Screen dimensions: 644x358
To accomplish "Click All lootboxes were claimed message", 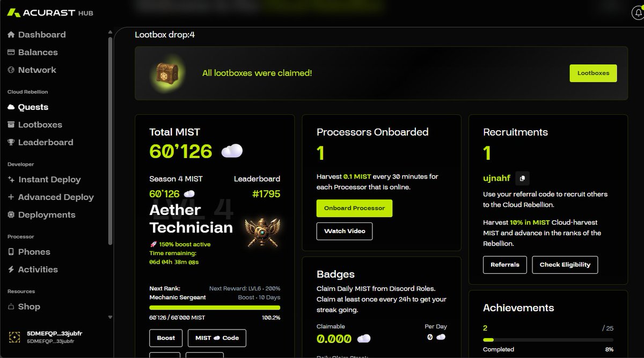I will (x=257, y=73).
